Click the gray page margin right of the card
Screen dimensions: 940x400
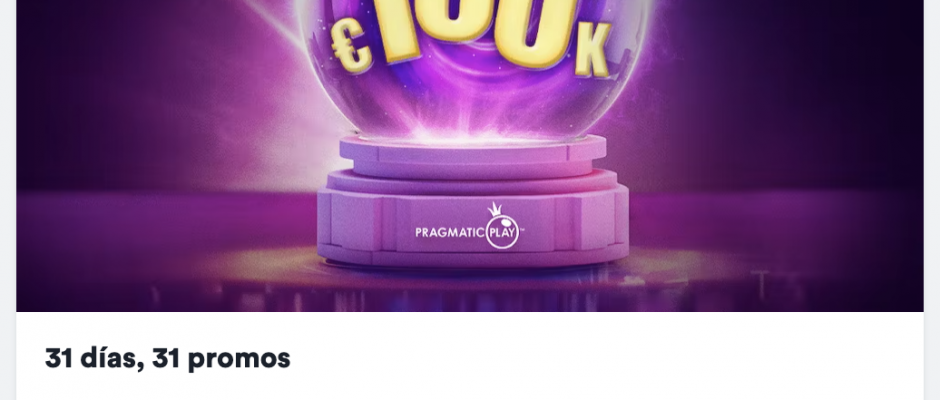click(x=932, y=200)
